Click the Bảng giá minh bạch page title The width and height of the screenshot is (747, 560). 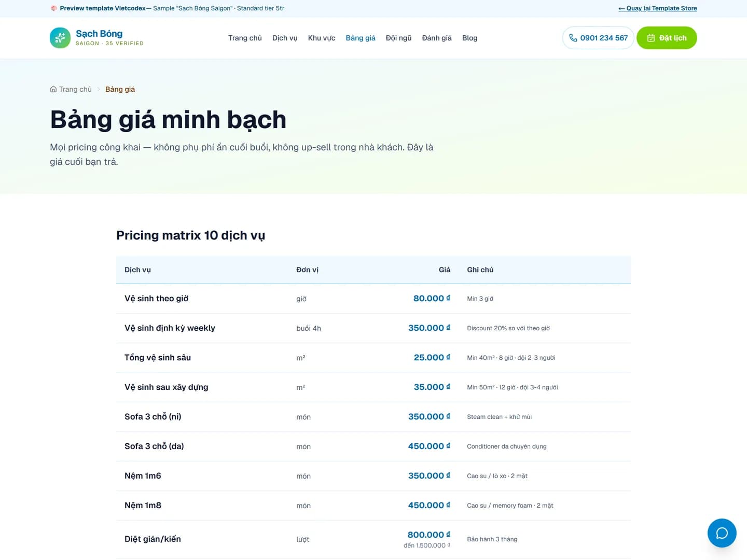point(168,120)
